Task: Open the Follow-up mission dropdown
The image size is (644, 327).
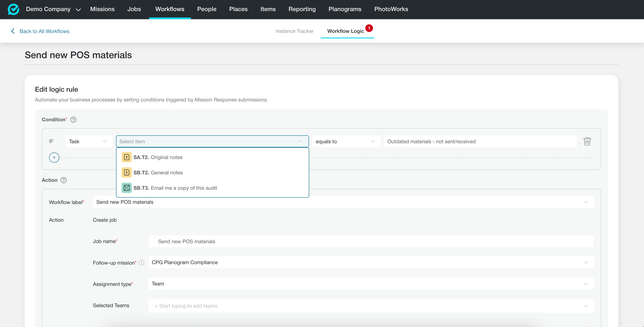Action: point(371,262)
